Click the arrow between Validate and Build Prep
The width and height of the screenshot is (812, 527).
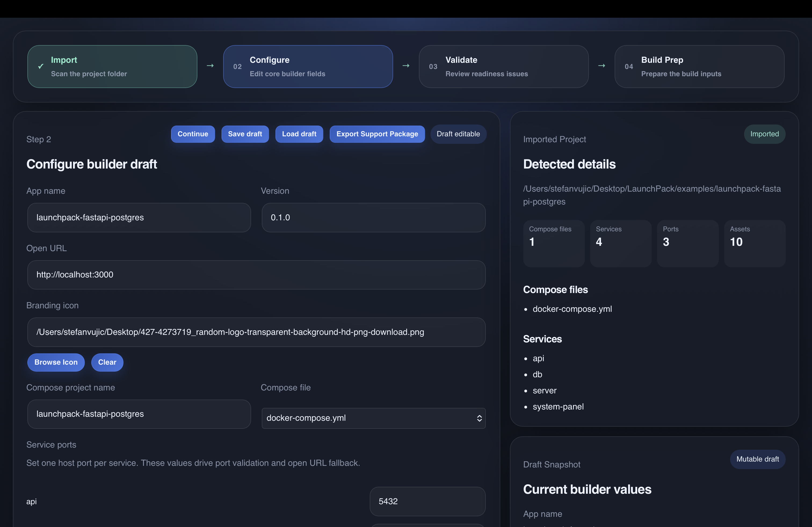(x=601, y=65)
